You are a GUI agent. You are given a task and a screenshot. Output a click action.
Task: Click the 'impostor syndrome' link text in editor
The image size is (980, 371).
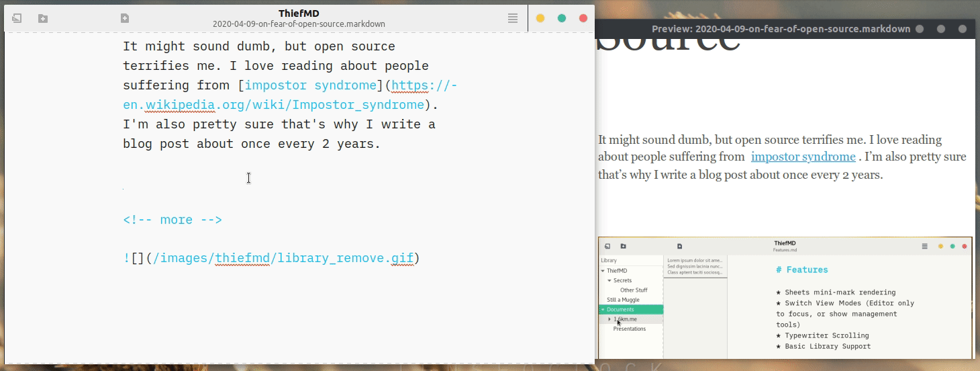[x=310, y=85]
